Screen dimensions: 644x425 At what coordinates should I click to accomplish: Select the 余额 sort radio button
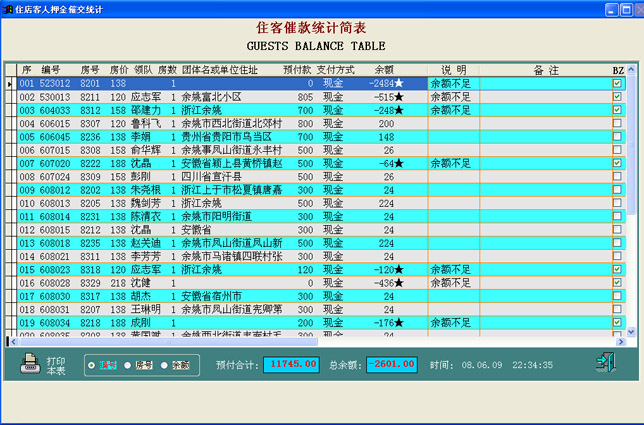coord(166,366)
